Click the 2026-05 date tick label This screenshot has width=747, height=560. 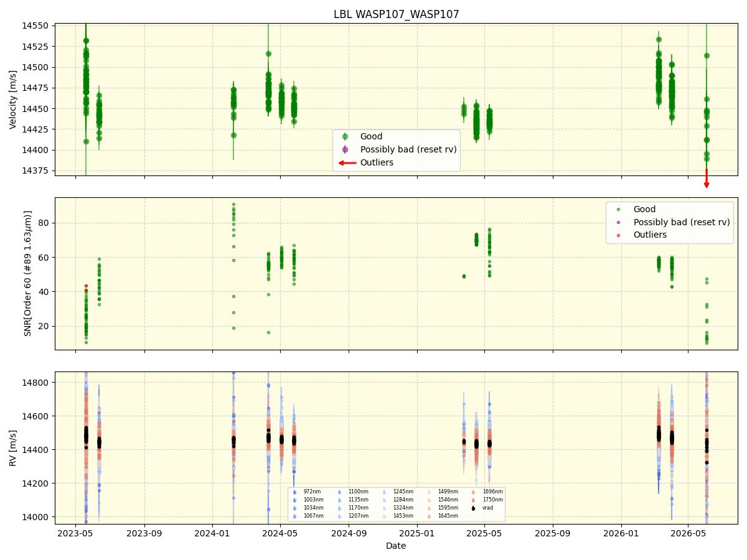[688, 533]
